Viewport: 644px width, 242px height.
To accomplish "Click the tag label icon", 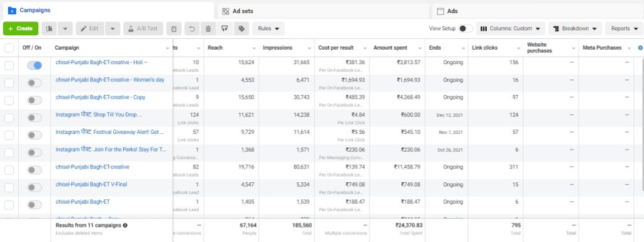I will pyautogui.click(x=241, y=29).
